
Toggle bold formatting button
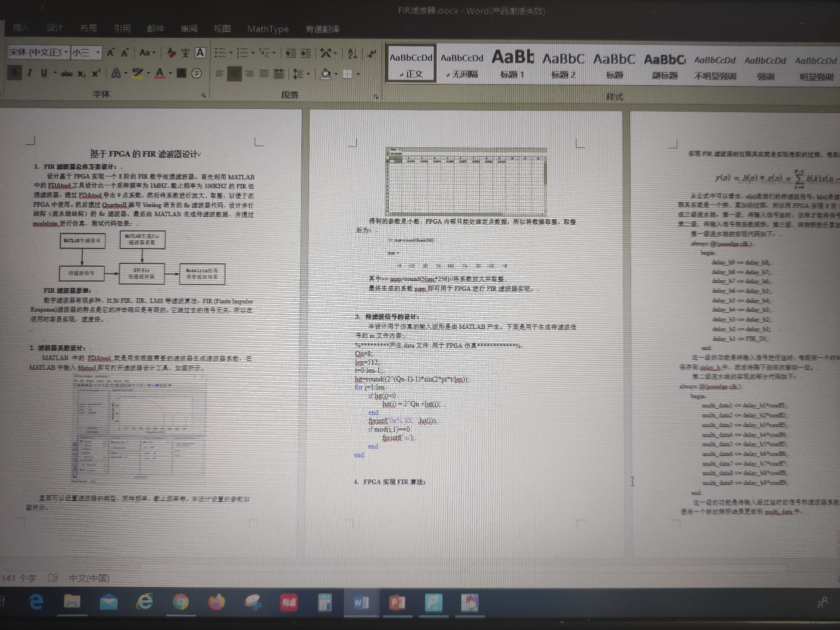14,73
